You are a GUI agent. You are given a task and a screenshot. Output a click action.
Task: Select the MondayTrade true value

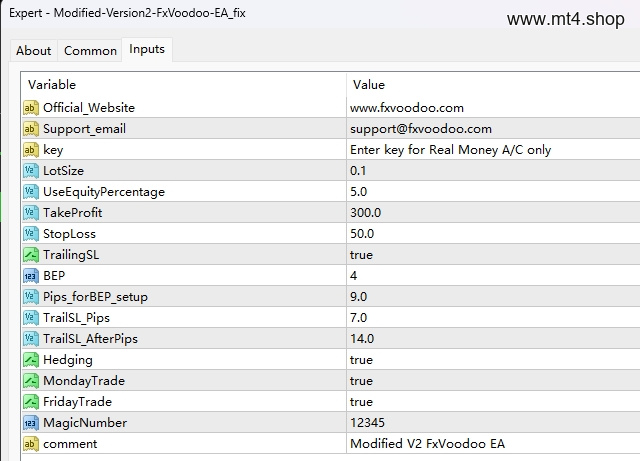click(x=493, y=381)
